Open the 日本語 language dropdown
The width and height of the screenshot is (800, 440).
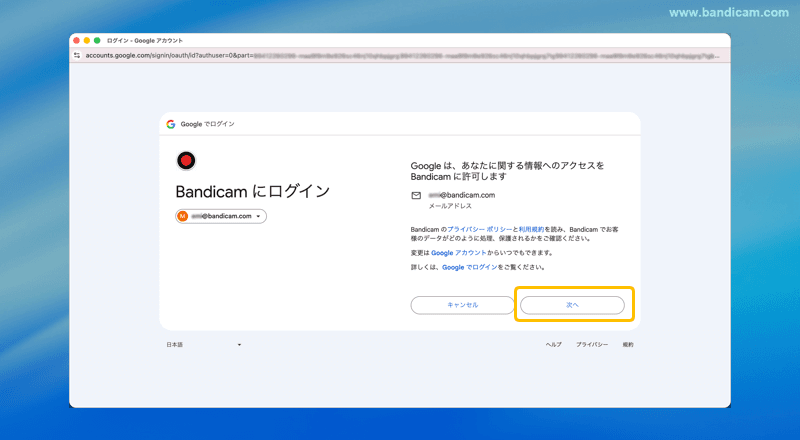(204, 345)
